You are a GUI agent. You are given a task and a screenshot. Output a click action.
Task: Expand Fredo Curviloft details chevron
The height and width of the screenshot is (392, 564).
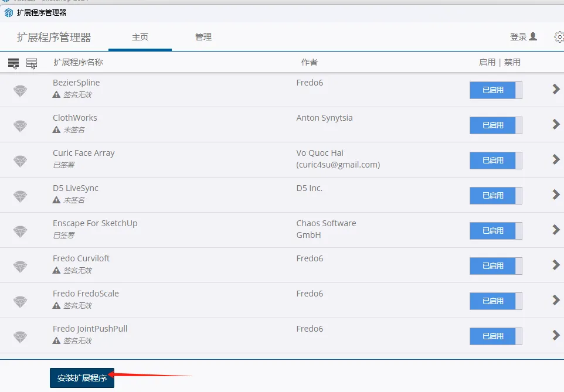(556, 265)
